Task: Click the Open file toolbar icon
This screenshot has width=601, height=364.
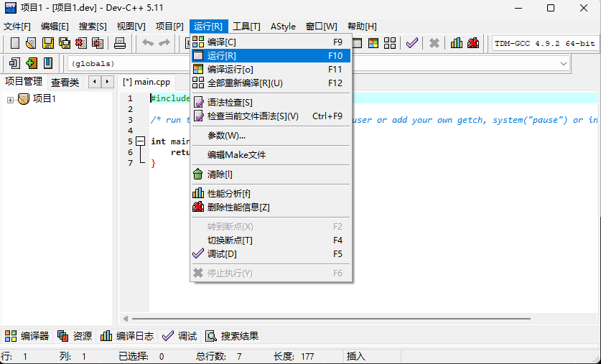Action: pyautogui.click(x=31, y=43)
